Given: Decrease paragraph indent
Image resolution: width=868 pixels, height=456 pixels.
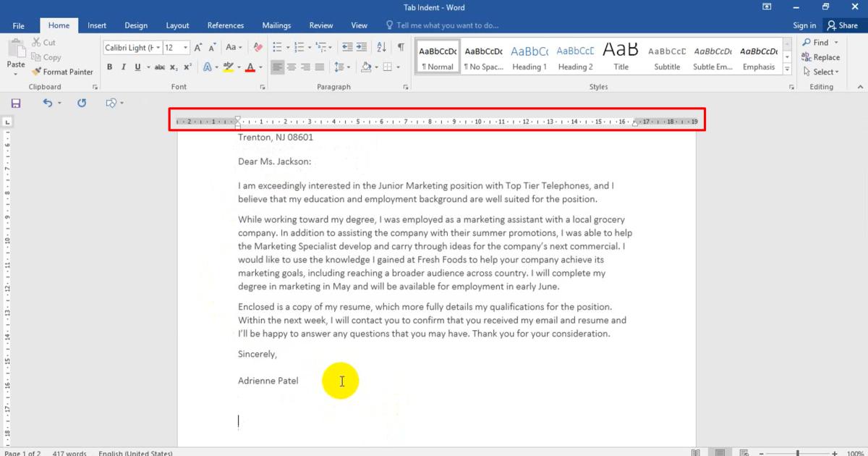Looking at the screenshot, I should (x=347, y=47).
